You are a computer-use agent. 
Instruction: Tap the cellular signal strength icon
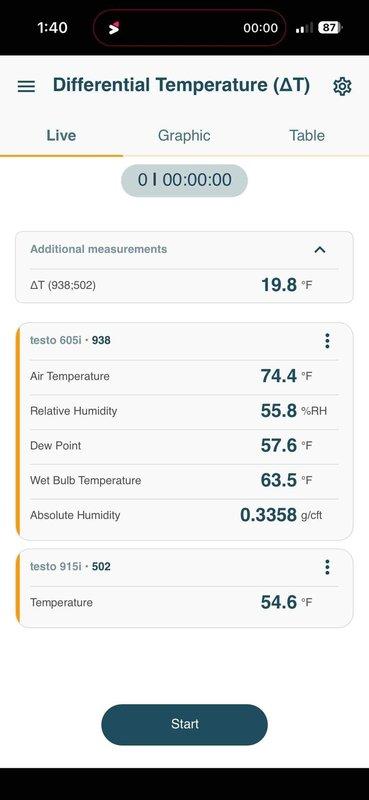pos(304,28)
